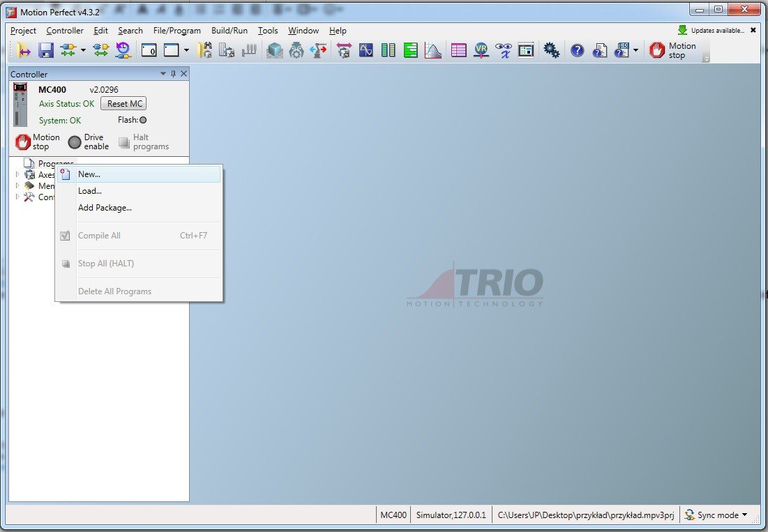The height and width of the screenshot is (532, 768).
Task: Click the 3D cube visualisation icon
Action: 275,50
